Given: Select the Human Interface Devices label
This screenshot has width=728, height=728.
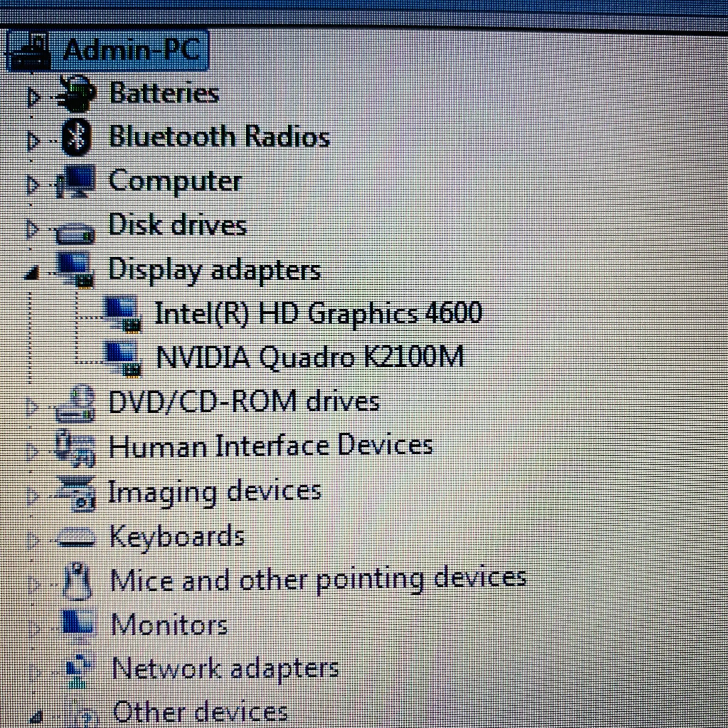Looking at the screenshot, I should (x=271, y=445).
